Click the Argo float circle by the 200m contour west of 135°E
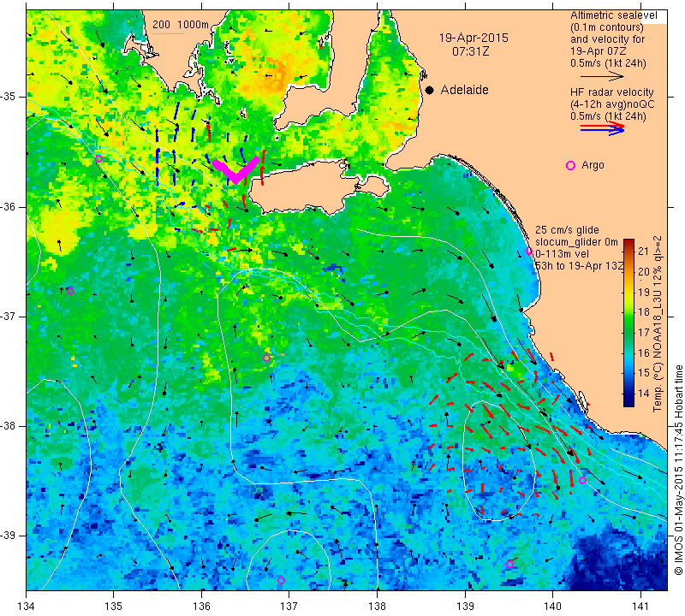Screen dimensions: 685x616 pyautogui.click(x=98, y=158)
